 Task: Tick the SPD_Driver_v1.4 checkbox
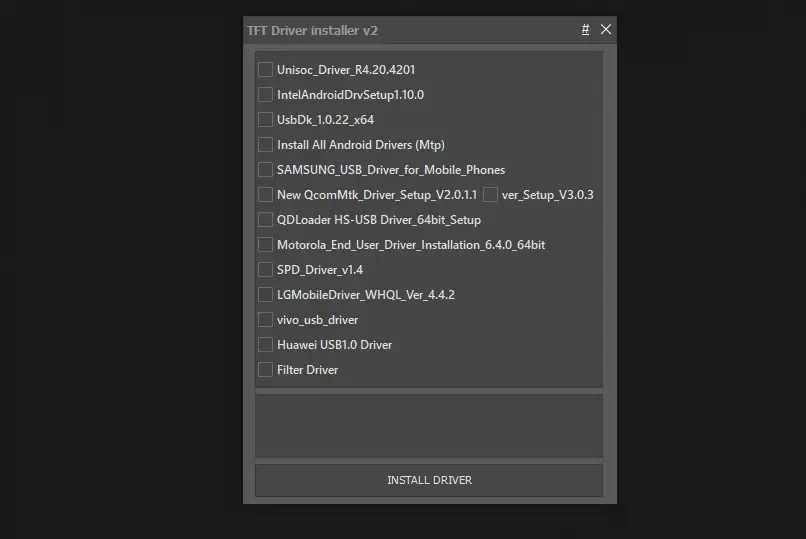tap(265, 270)
